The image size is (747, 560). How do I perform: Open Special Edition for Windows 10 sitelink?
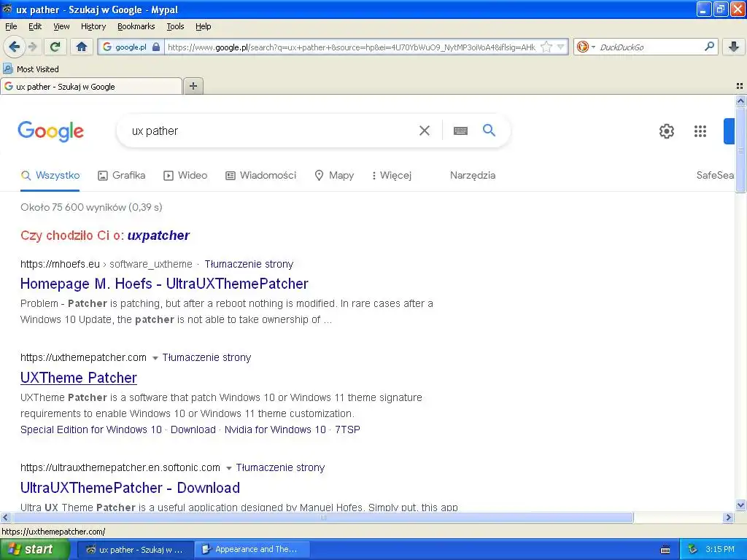point(91,429)
